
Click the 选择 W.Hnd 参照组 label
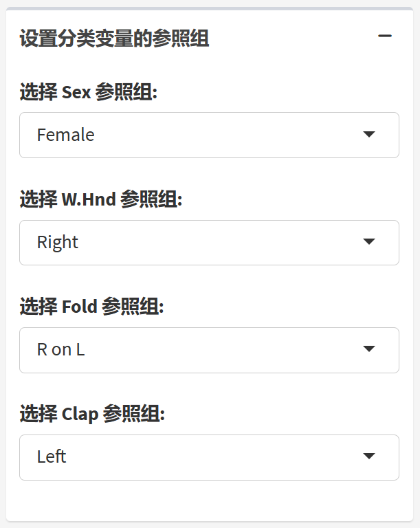(101, 199)
